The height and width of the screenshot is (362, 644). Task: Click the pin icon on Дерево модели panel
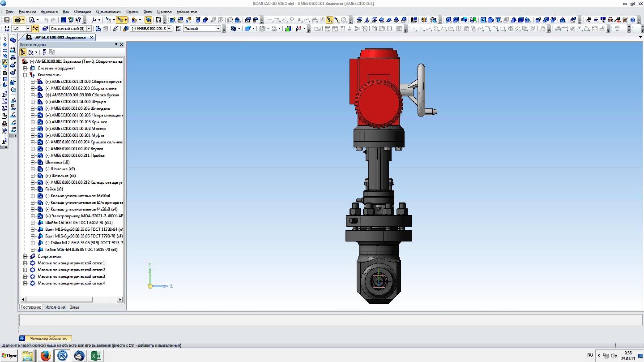pyautogui.click(x=115, y=45)
